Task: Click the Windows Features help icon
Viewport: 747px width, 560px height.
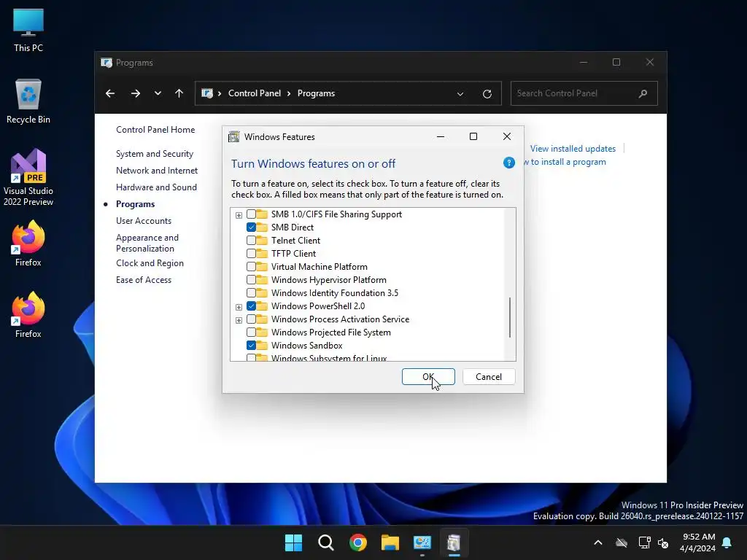Action: [x=508, y=163]
